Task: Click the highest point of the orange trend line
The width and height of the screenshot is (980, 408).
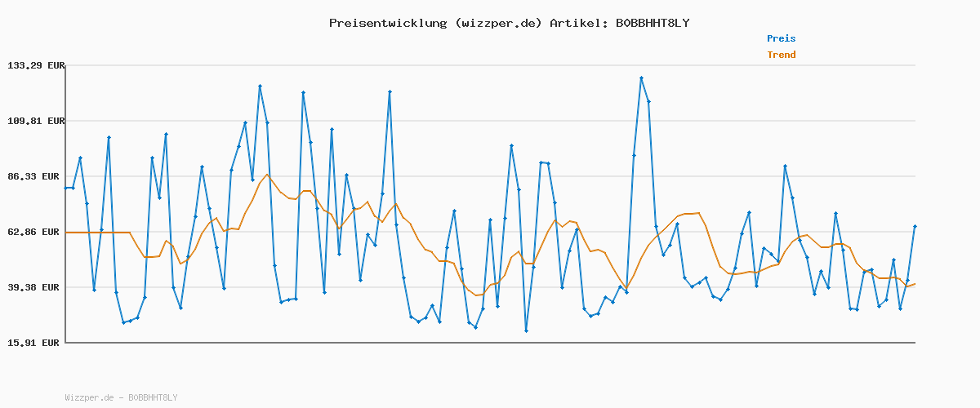Action: coord(267,175)
